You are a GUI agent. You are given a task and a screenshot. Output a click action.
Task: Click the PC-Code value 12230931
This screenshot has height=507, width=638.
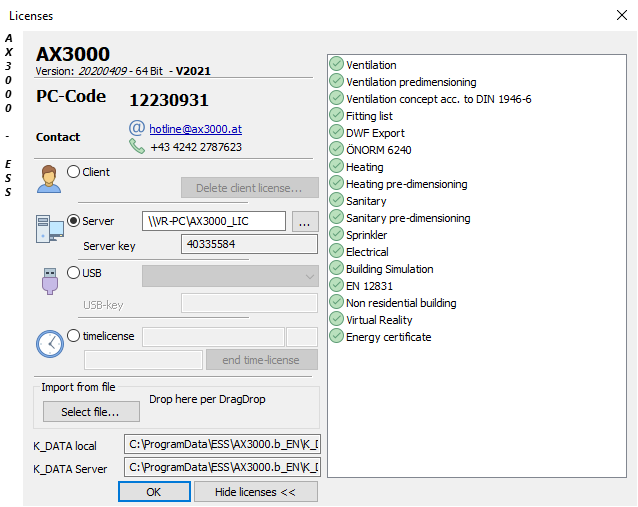(168, 100)
